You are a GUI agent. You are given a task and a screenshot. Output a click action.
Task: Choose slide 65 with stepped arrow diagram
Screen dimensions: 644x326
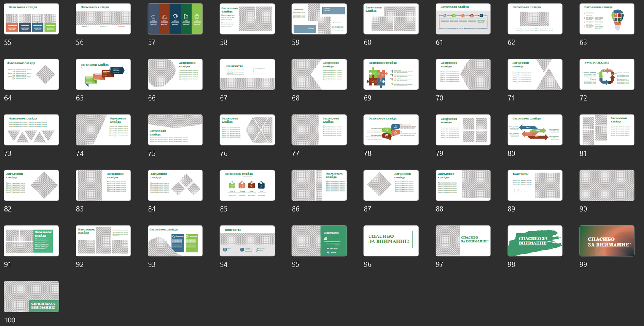(103, 74)
